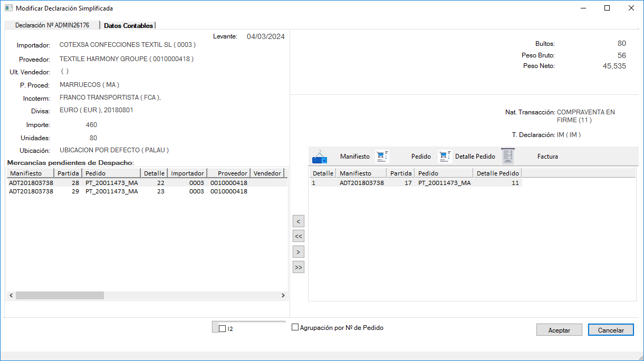The image size is (644, 361).
Task: Move selected item left with single arrow
Action: (x=299, y=221)
